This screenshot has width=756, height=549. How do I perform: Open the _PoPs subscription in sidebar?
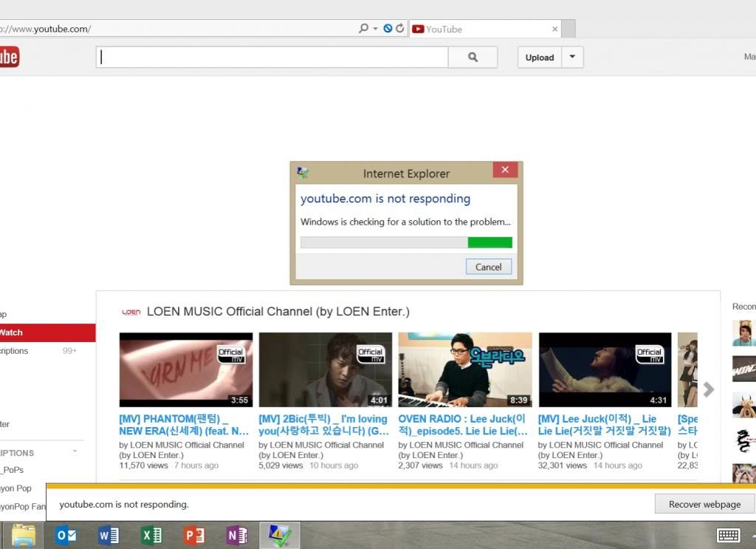tap(12, 470)
